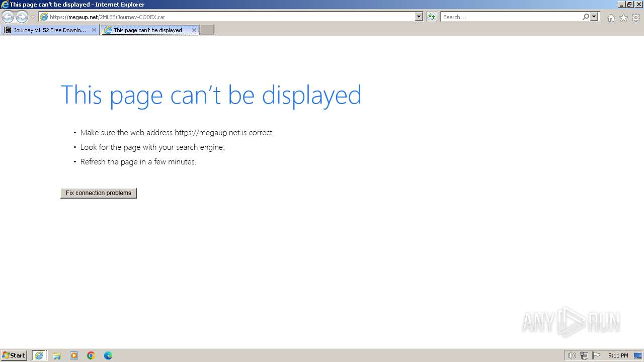Switch to Journey v1.52 Free Download tab

(x=50, y=30)
